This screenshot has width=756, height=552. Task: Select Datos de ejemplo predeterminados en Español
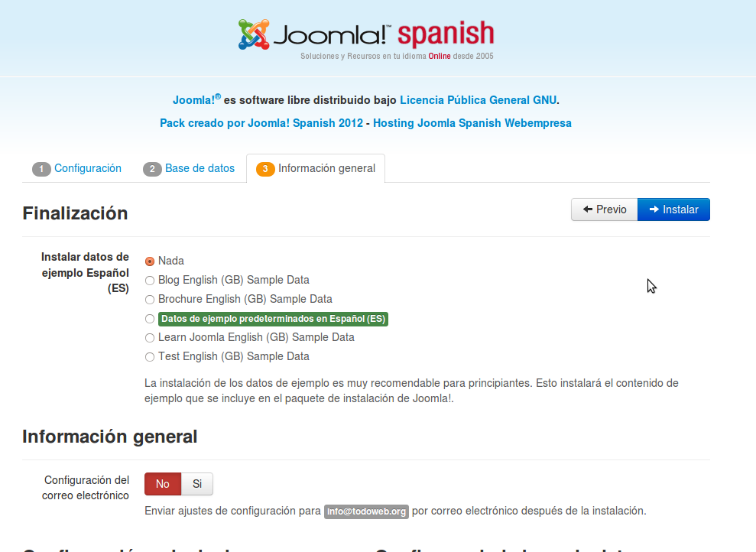point(150,319)
